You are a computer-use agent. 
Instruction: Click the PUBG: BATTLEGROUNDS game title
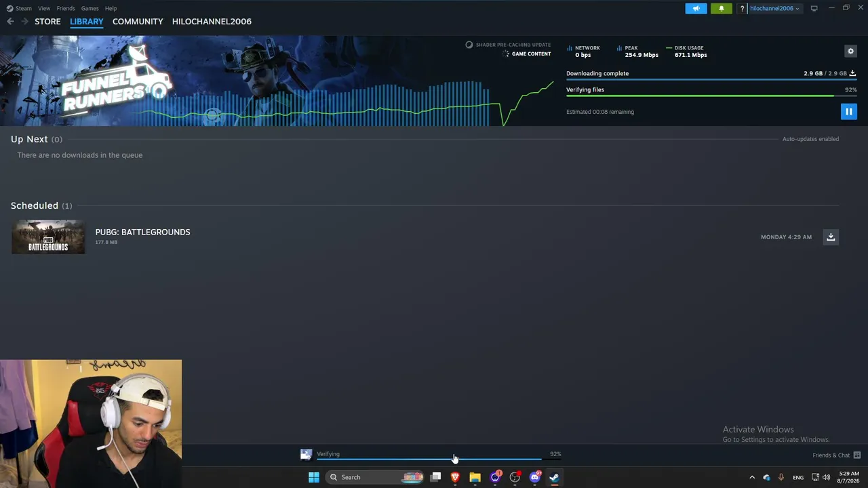[x=142, y=232]
